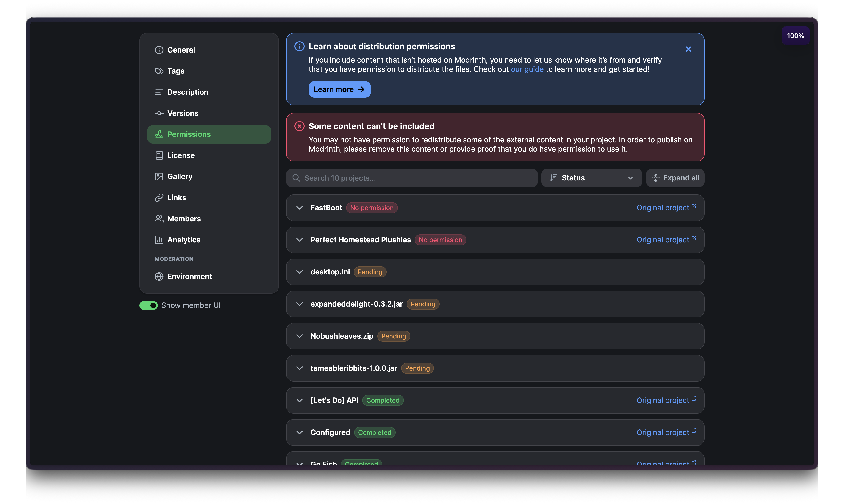
Task: Click the Tags label icon
Action: [x=159, y=71]
